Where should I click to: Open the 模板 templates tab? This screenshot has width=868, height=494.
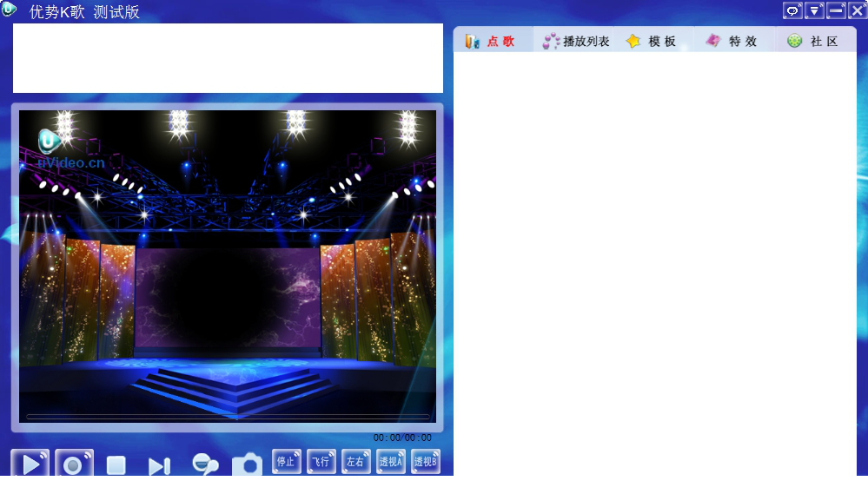click(x=653, y=41)
